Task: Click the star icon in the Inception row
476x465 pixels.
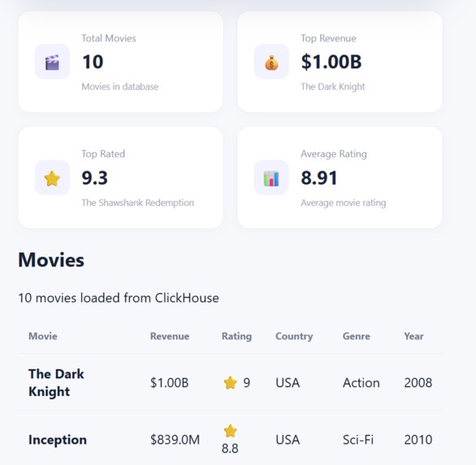Action: click(231, 431)
